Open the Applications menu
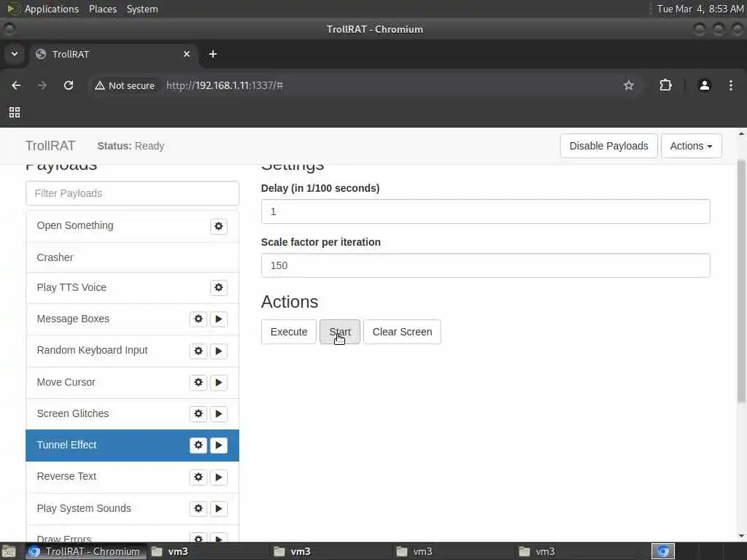 pyautogui.click(x=52, y=9)
